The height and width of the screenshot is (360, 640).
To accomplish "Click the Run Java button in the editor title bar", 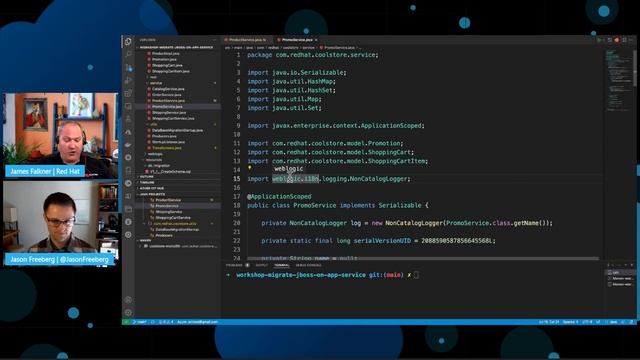I will point(599,40).
